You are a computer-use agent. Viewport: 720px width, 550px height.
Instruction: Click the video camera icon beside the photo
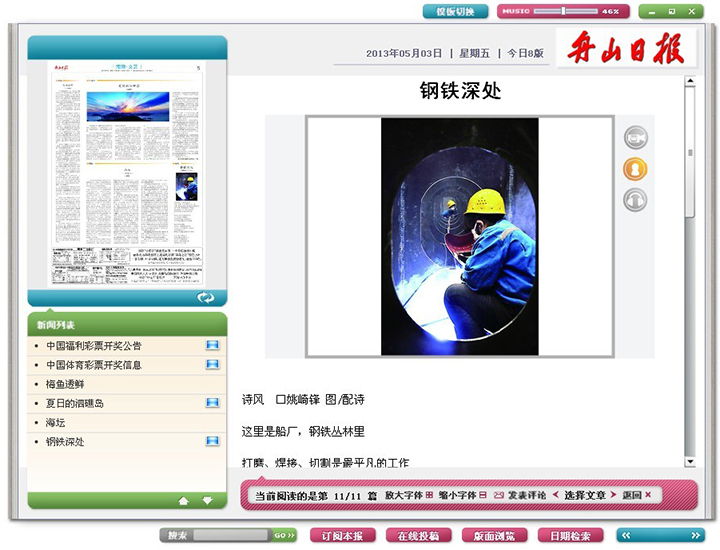tap(635, 138)
